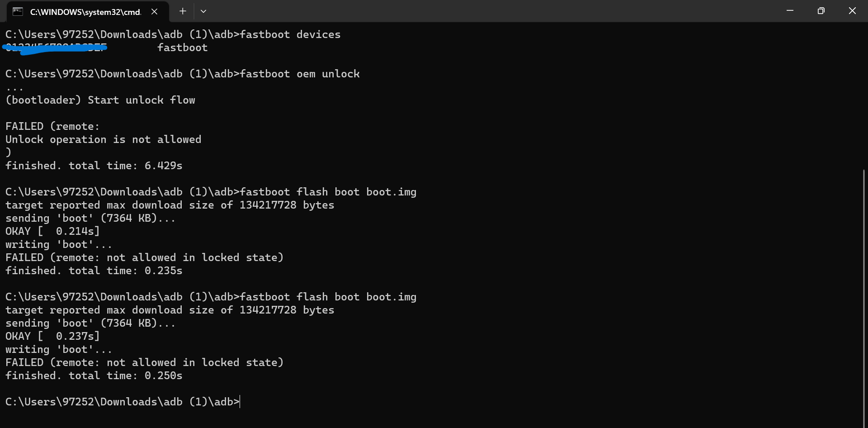868x428 pixels.
Task: Click '(bootloader) Start unlock flow' line
Action: 100,100
